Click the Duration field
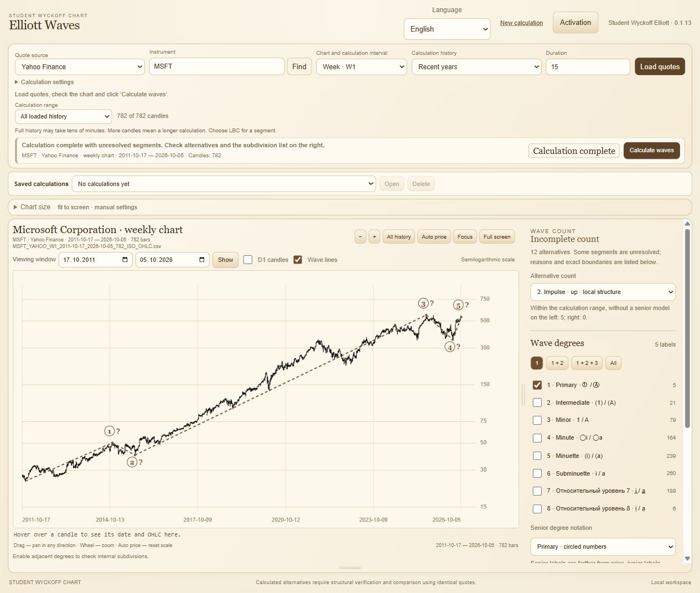The width and height of the screenshot is (700, 593). 588,67
